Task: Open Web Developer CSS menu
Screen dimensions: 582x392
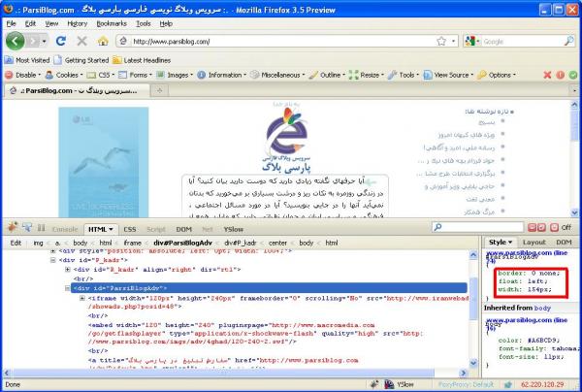Action: tap(101, 75)
